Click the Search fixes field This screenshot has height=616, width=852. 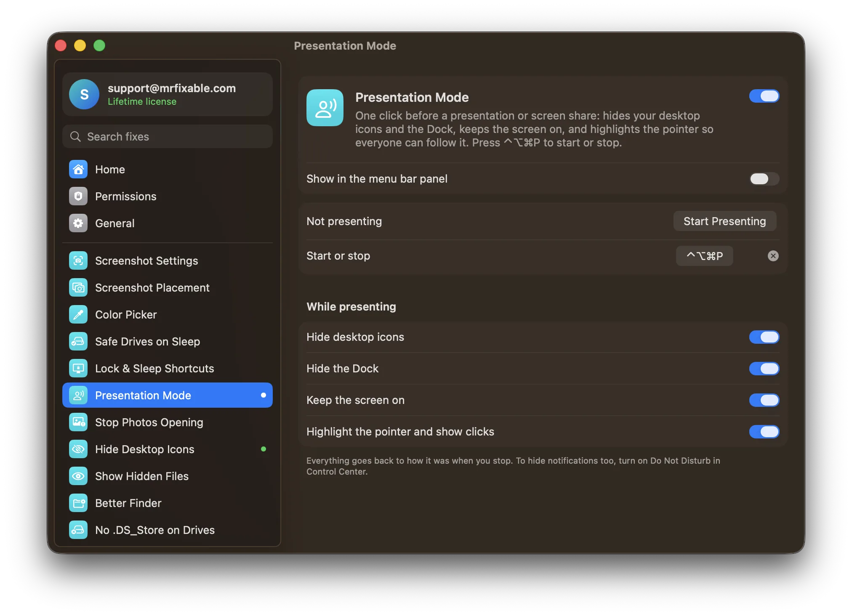pyautogui.click(x=168, y=137)
